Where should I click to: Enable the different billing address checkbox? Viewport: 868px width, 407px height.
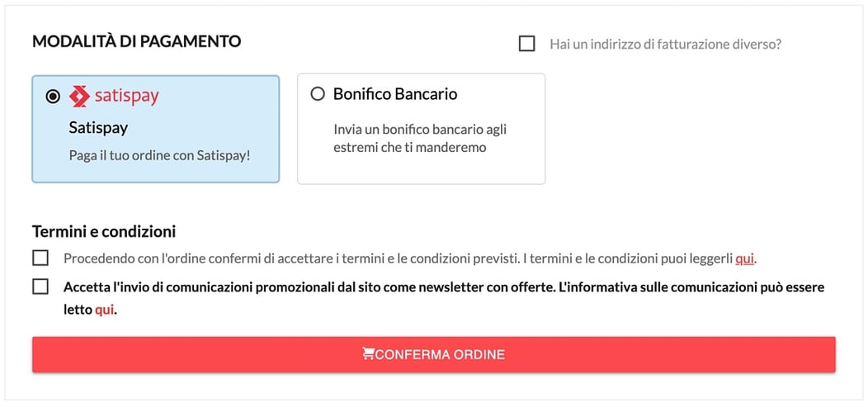(527, 44)
